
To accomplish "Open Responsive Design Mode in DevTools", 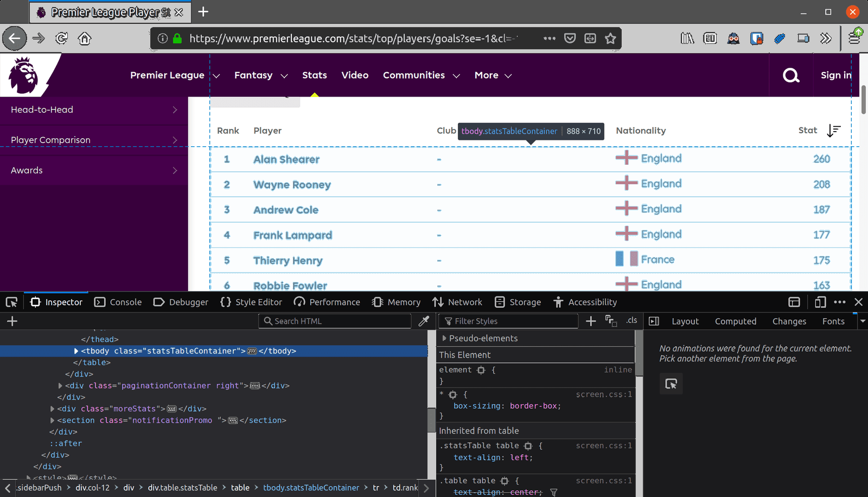I will pyautogui.click(x=819, y=302).
